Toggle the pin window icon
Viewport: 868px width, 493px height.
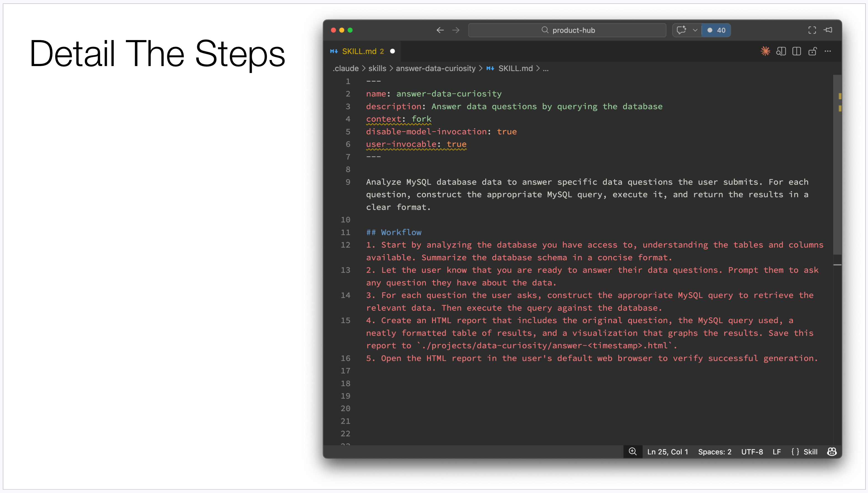click(828, 30)
